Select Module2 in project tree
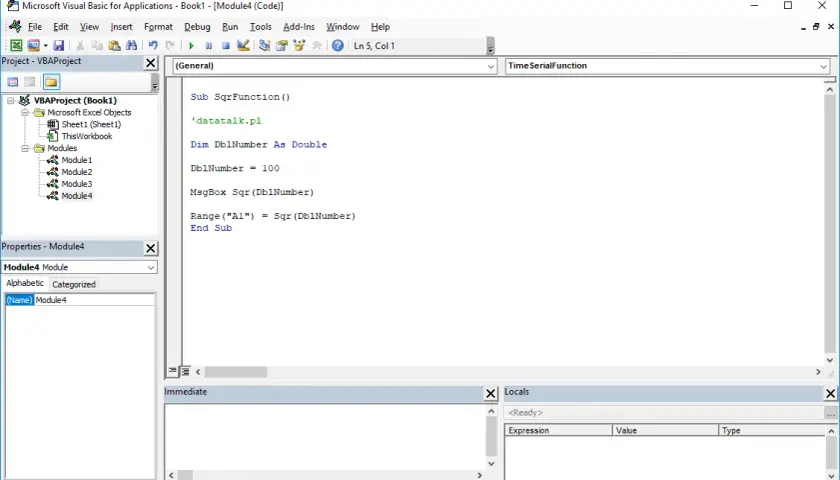 [x=77, y=172]
